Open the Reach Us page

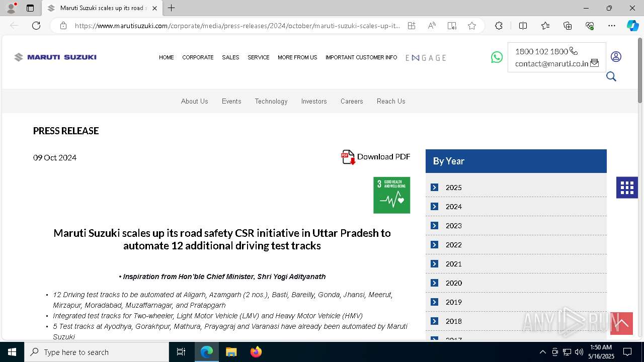pyautogui.click(x=391, y=101)
